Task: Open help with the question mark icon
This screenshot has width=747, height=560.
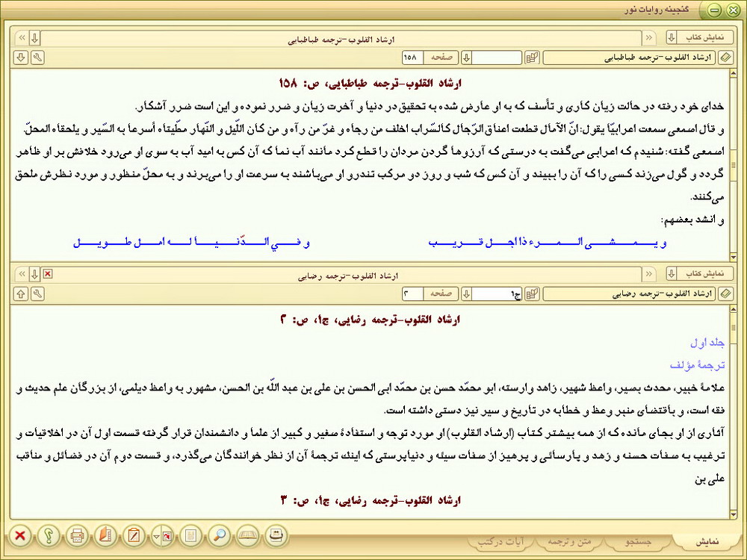Action: (x=49, y=535)
